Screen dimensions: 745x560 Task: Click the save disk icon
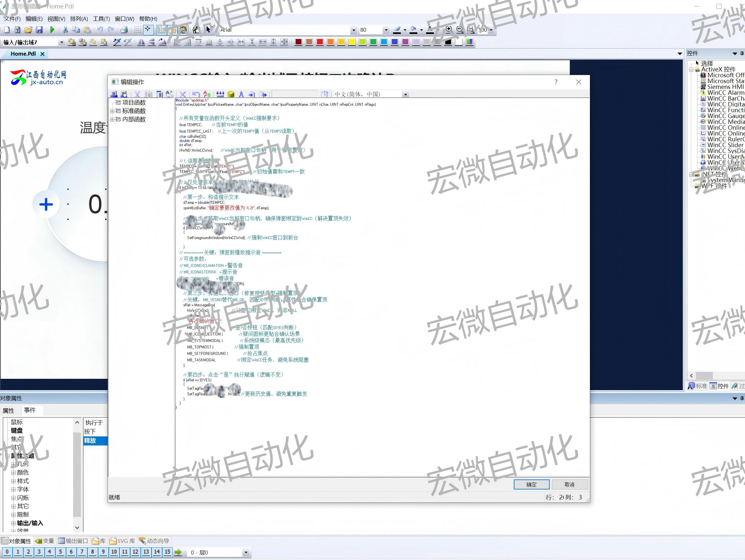tap(39, 30)
